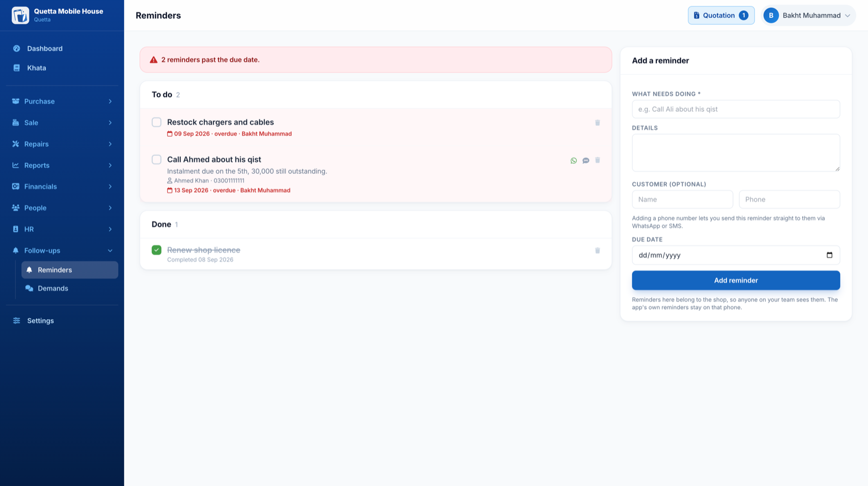Click the '2 reminders past the due date.' alert text

[x=210, y=60]
